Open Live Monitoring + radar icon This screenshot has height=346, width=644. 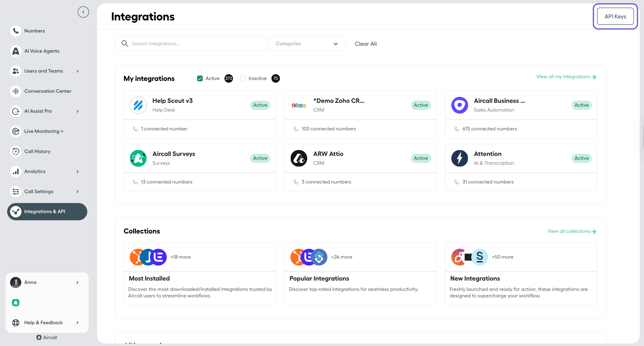coord(16,131)
